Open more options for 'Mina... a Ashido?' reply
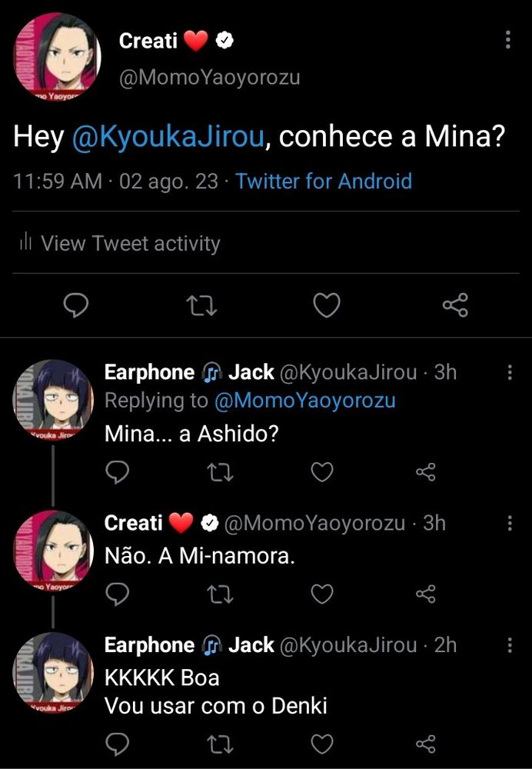Screen dimensions: 532x769 [x=509, y=373]
